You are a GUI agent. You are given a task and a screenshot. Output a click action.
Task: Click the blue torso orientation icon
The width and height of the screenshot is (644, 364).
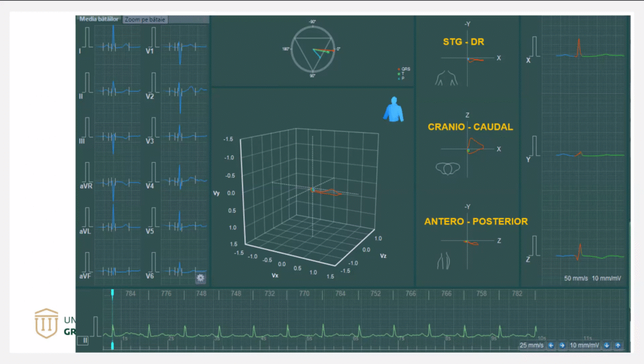point(394,109)
